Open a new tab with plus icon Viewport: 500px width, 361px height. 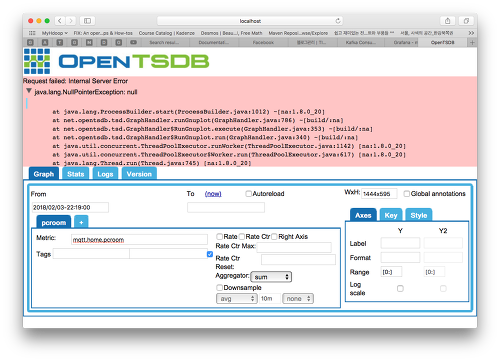pos(472,42)
